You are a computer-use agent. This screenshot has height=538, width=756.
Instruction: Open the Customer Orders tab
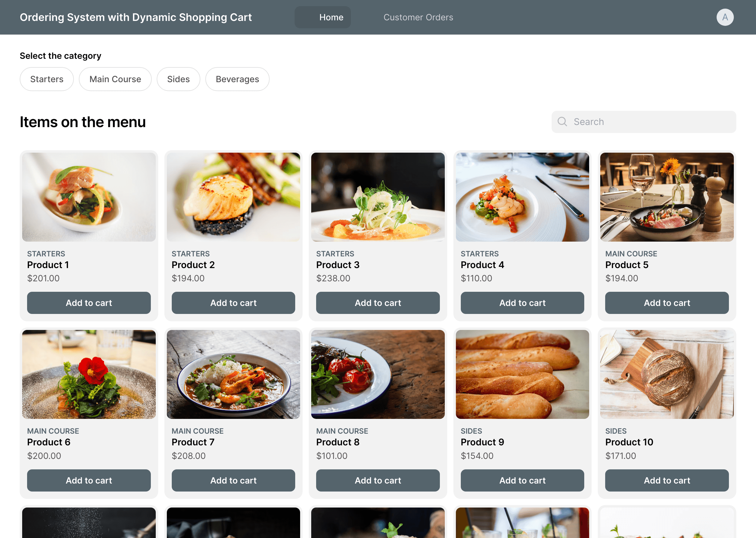[x=418, y=17]
